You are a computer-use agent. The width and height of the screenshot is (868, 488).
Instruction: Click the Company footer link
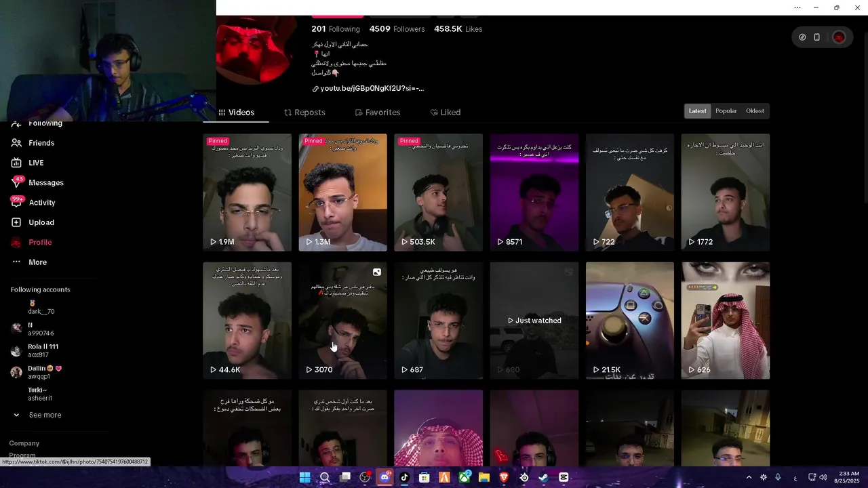click(x=24, y=443)
